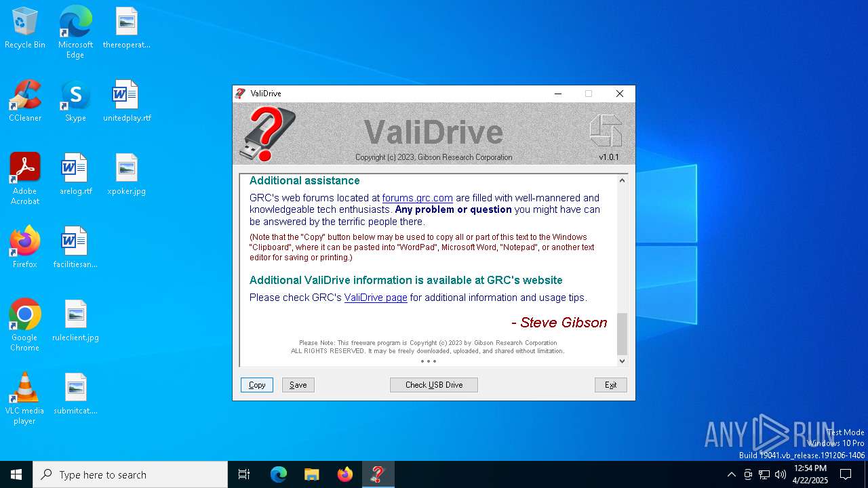This screenshot has width=868, height=488.
Task: Click the vertical scrollbar thumb
Action: [x=623, y=333]
